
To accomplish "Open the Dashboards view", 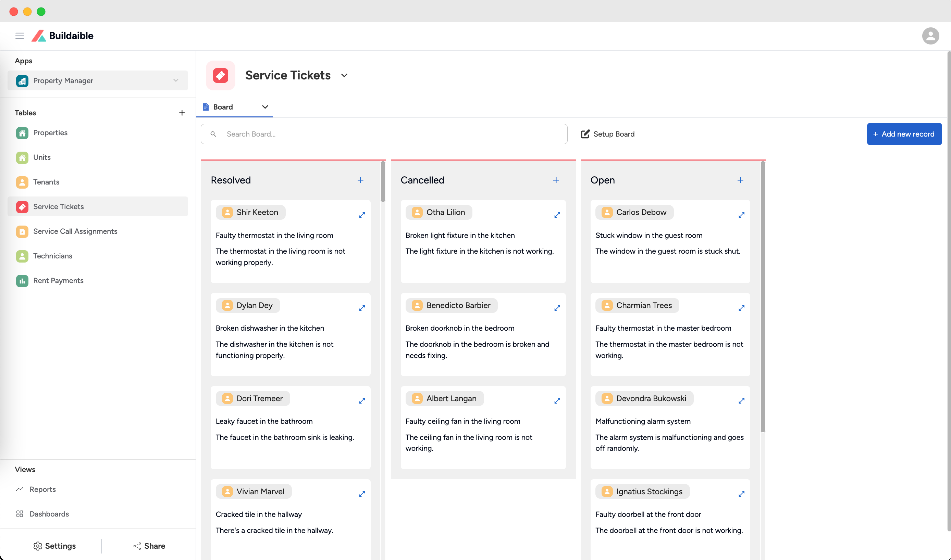I will point(42,514).
